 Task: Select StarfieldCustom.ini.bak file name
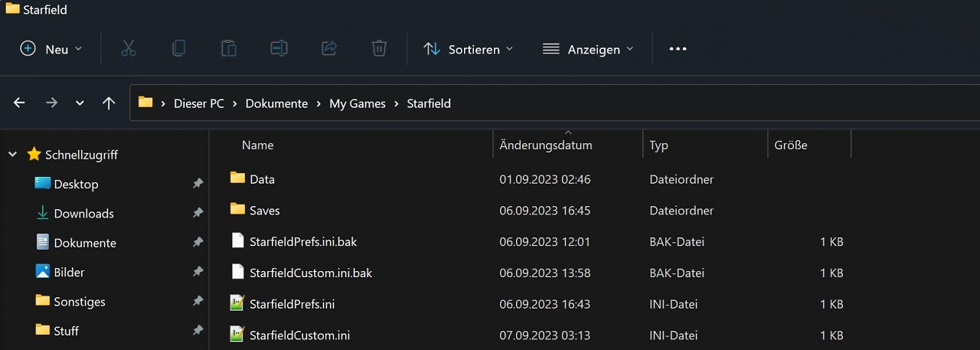coord(311,273)
